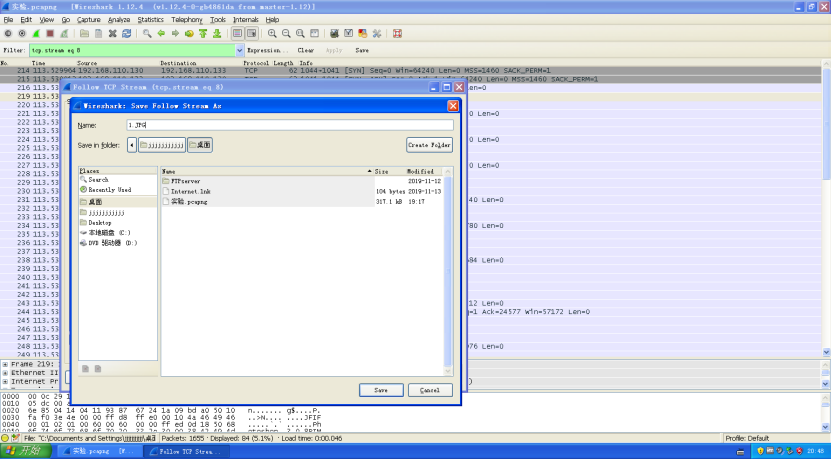
Task: Stop the running capture (red square)
Action: pos(50,33)
